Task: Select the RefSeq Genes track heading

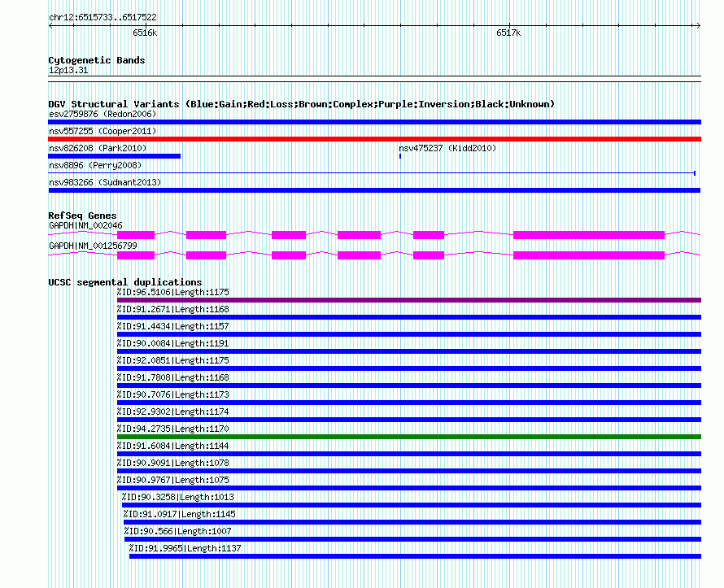Action: pyautogui.click(x=82, y=216)
